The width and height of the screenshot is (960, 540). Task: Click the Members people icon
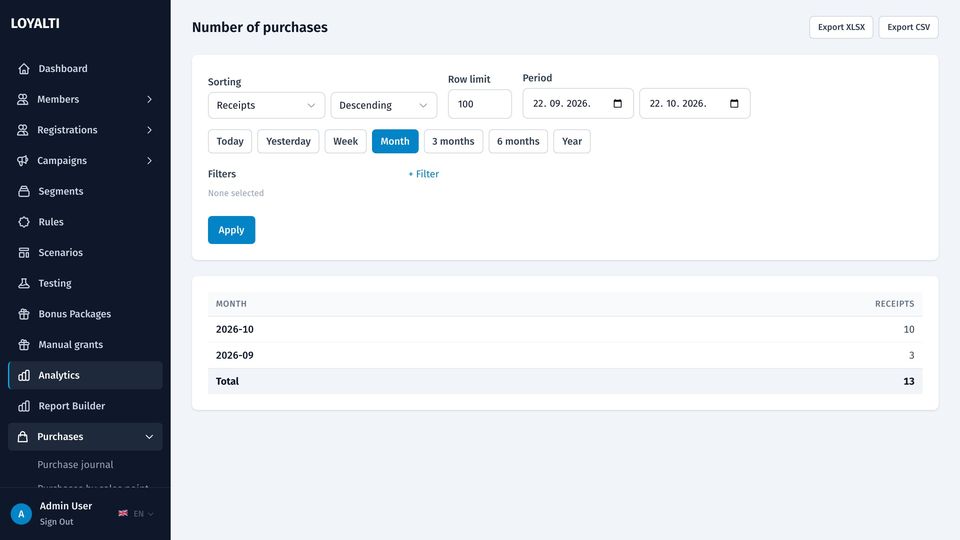tap(23, 99)
